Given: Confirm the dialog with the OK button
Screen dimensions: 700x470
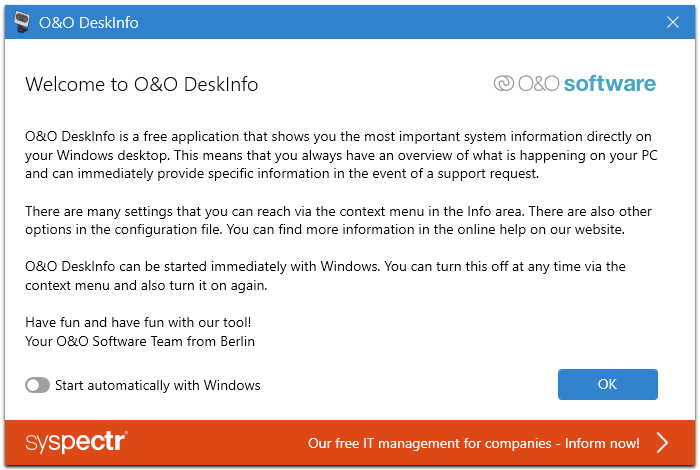Looking at the screenshot, I should coord(608,384).
